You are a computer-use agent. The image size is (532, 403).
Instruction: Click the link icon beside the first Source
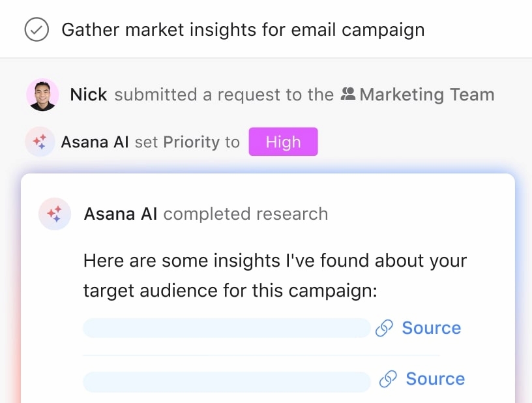coord(386,327)
